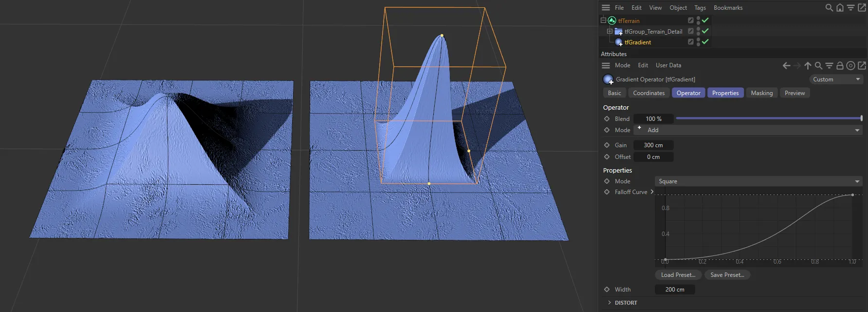Viewport: 868px width, 312px height.
Task: Open the Properties Mode Square dropdown
Action: pos(758,181)
